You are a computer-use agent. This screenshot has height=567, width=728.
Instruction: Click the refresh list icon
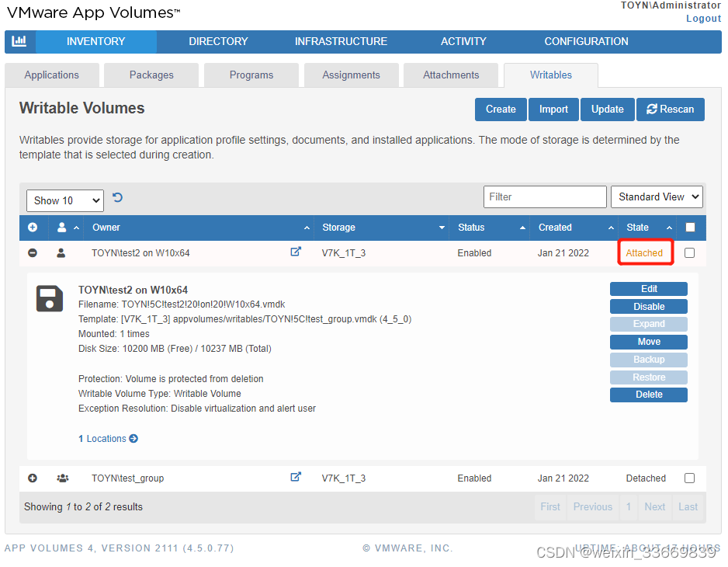tap(117, 198)
